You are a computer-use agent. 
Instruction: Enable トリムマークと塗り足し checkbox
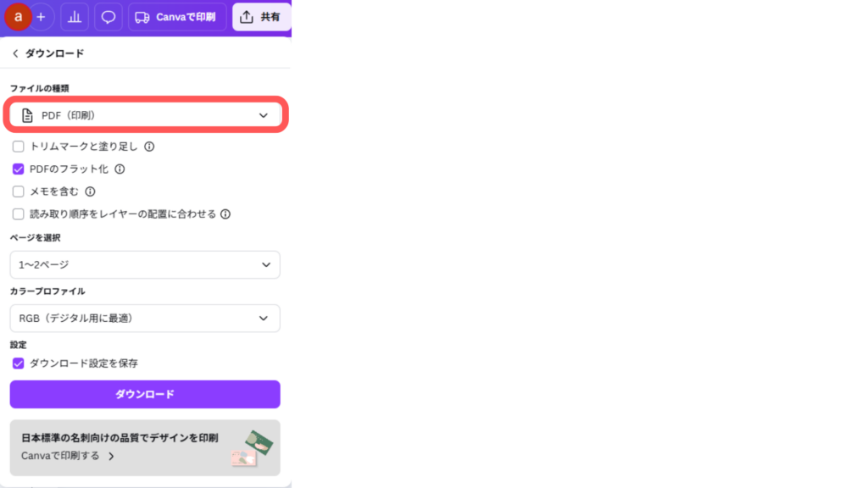click(x=19, y=147)
